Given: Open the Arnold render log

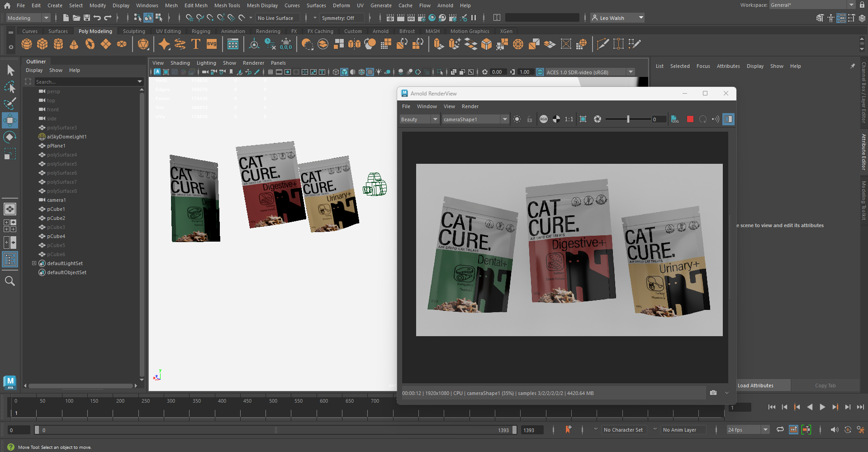Looking at the screenshot, I should 675,119.
